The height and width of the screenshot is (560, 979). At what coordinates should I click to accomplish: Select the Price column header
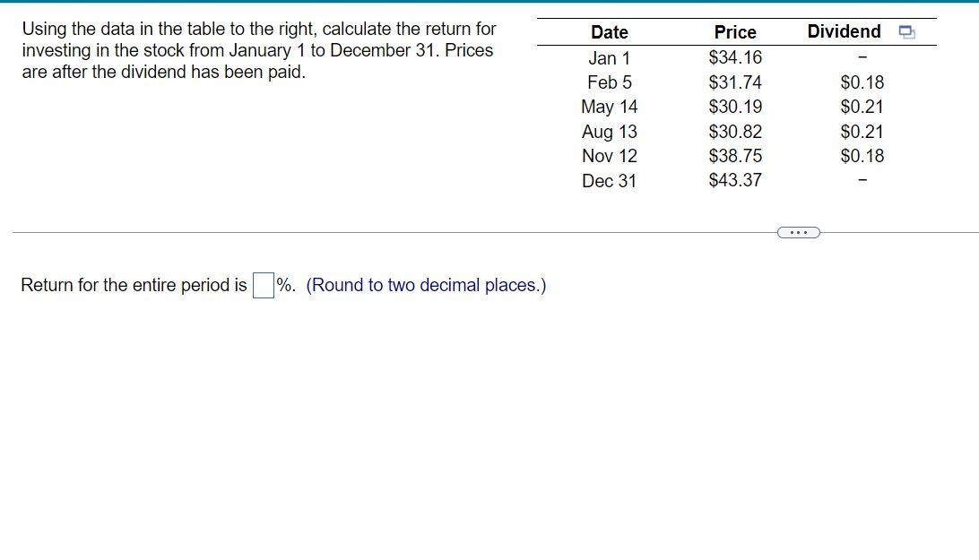click(735, 32)
